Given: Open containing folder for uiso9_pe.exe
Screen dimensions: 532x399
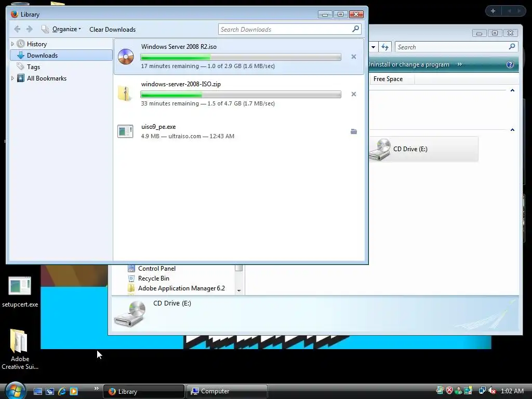Looking at the screenshot, I should [x=353, y=131].
